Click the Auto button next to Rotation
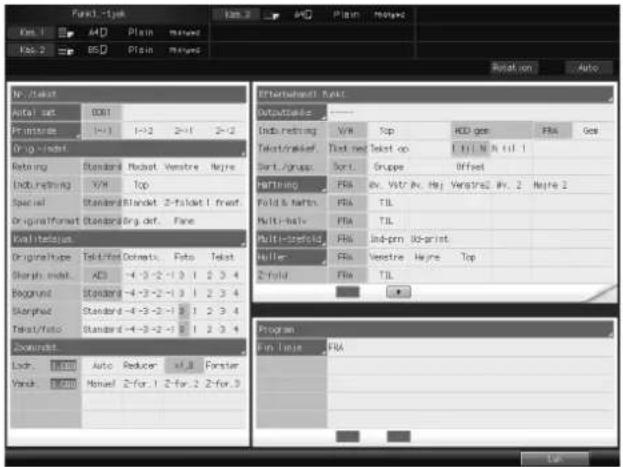The image size is (623, 467). coord(588,68)
